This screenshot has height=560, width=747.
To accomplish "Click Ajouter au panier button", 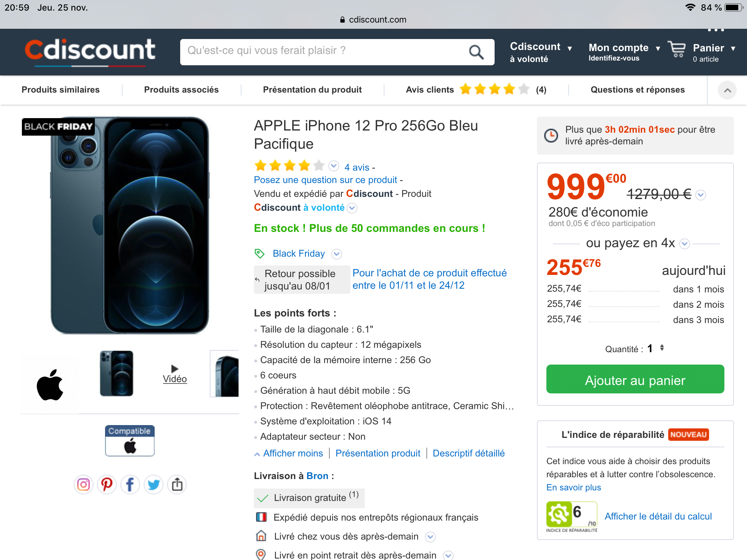I will (x=635, y=380).
